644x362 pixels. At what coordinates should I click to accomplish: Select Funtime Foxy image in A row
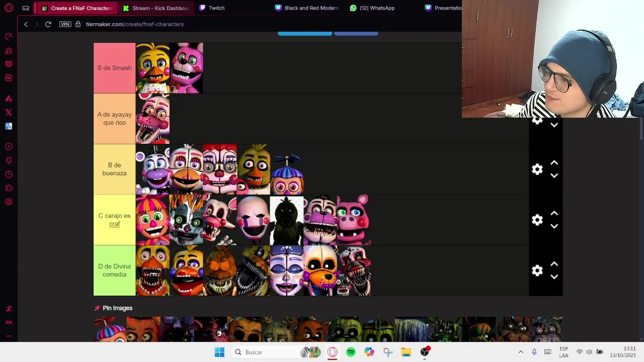click(152, 119)
